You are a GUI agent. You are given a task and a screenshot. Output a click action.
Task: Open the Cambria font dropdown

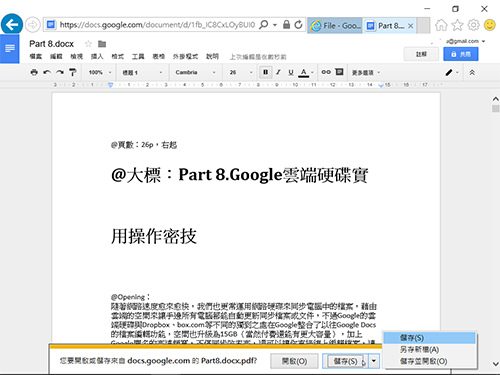pyautogui.click(x=196, y=72)
